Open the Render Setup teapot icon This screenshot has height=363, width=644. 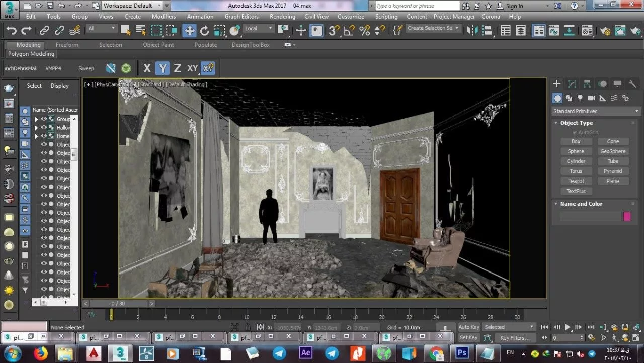point(605,31)
